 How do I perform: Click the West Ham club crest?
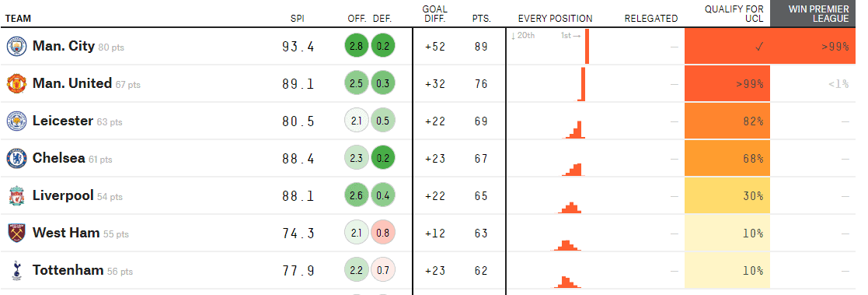16,233
